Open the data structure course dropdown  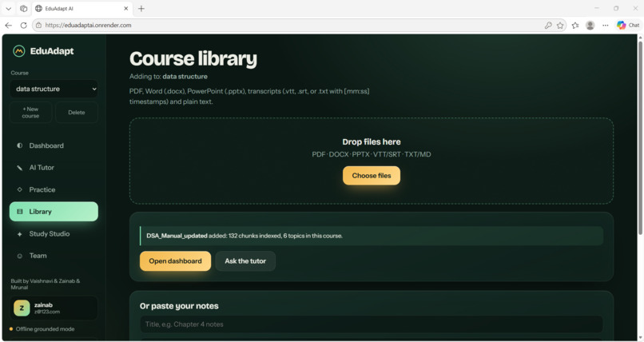54,89
